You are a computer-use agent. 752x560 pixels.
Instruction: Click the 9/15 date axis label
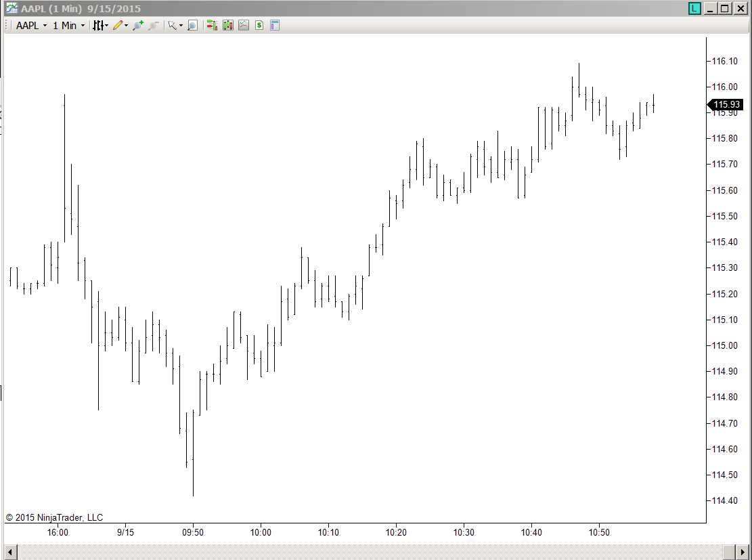(125, 533)
